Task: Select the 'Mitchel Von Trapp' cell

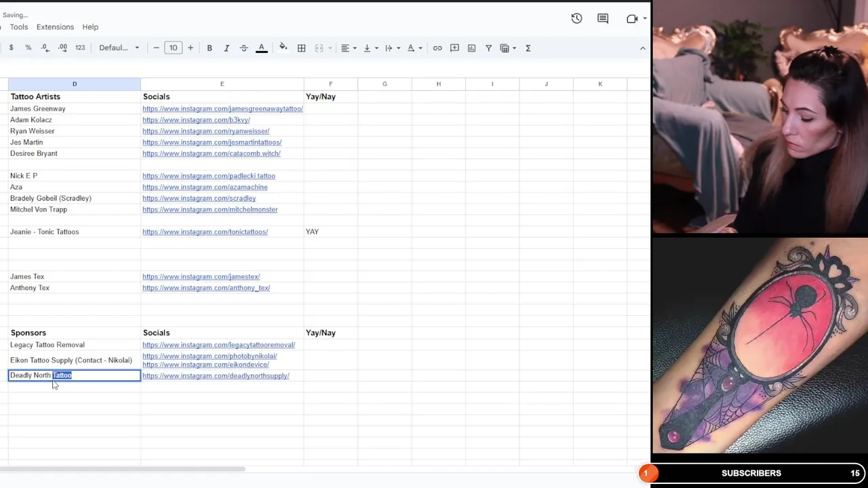Action: coord(75,209)
